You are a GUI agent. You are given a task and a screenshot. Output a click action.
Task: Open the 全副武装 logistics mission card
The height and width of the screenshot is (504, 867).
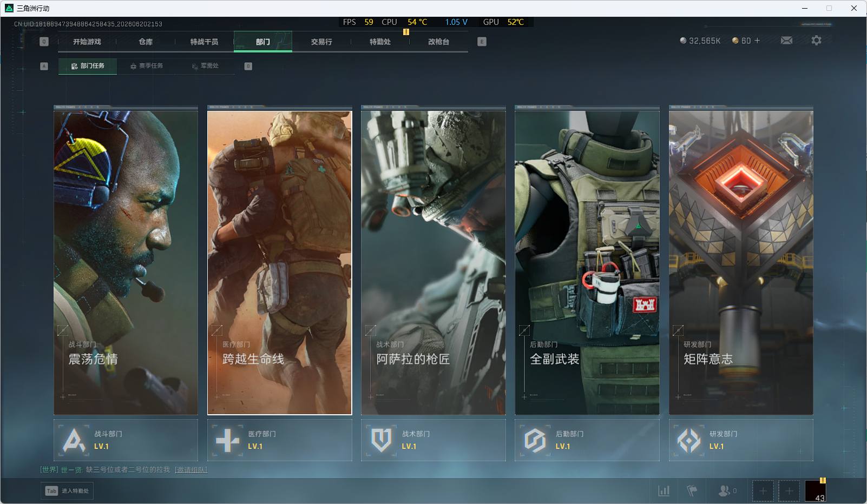point(587,263)
